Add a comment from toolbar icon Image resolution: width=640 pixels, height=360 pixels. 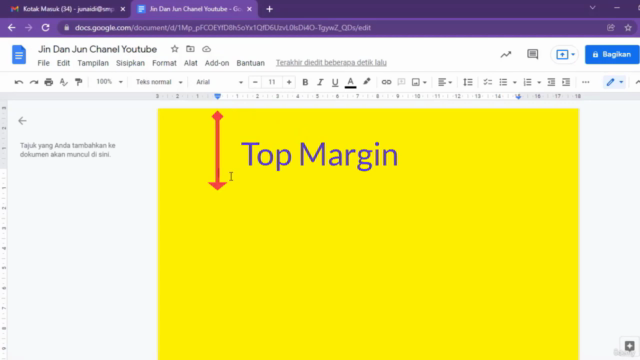(401, 82)
